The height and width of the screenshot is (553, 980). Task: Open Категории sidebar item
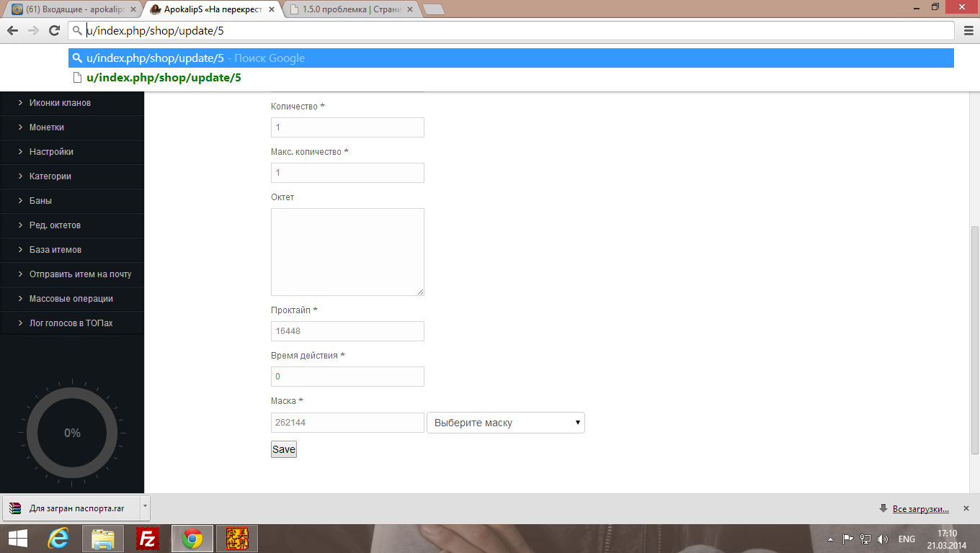pyautogui.click(x=72, y=176)
